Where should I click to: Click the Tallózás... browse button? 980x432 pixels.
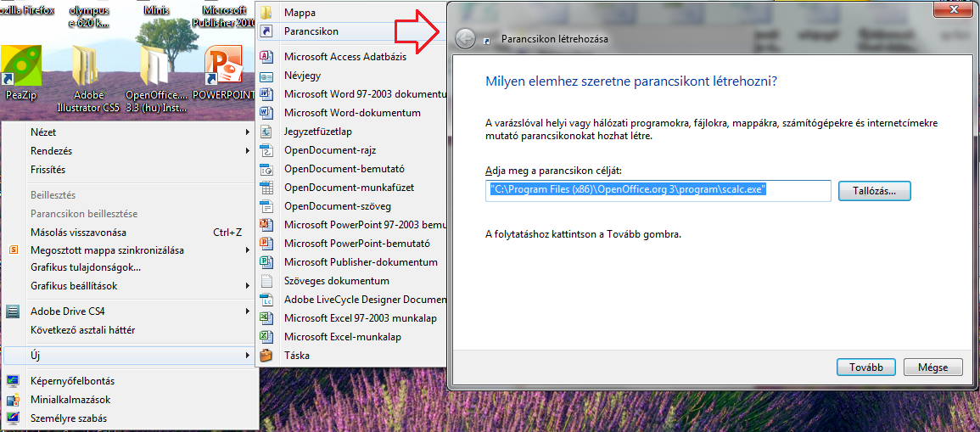pos(875,191)
